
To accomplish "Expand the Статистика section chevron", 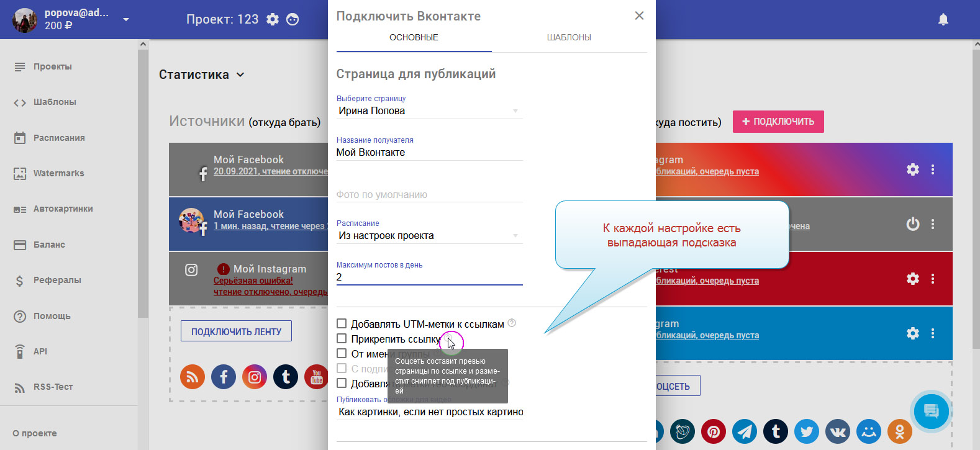I will click(240, 75).
